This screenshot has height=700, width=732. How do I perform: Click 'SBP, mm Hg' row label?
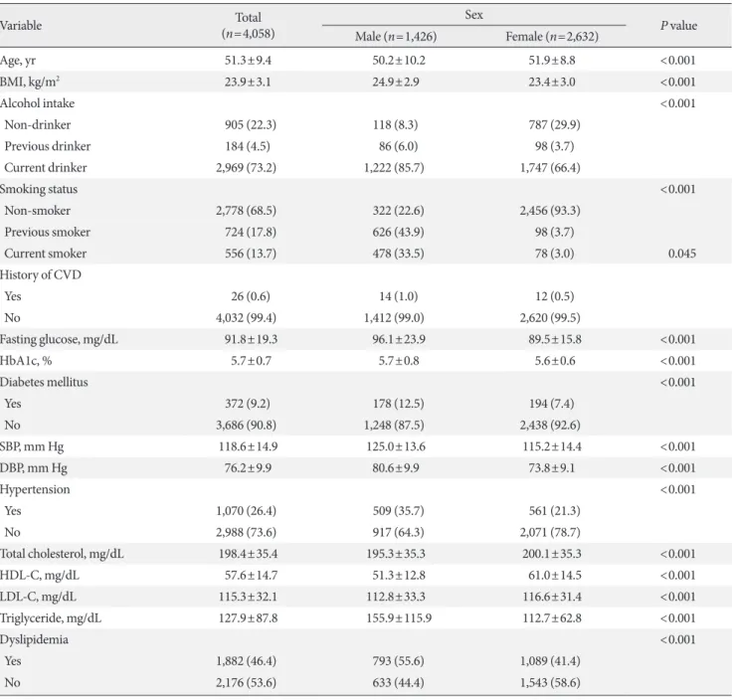[32, 447]
